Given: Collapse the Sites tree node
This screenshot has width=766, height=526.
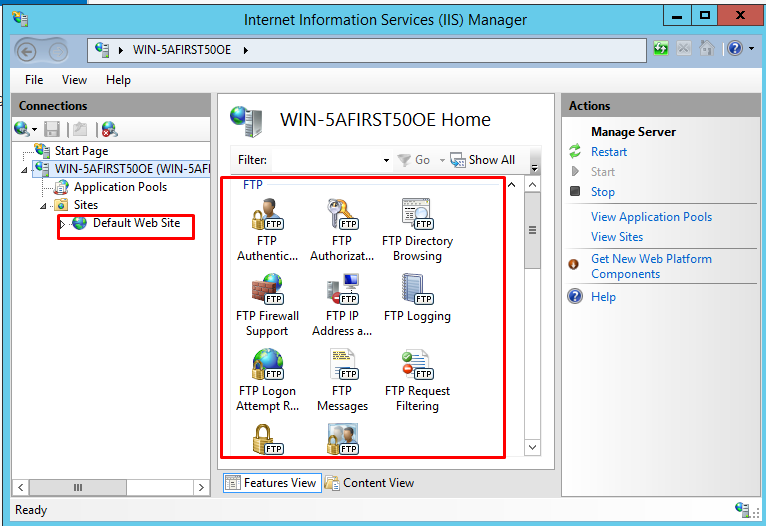Looking at the screenshot, I should pos(43,206).
